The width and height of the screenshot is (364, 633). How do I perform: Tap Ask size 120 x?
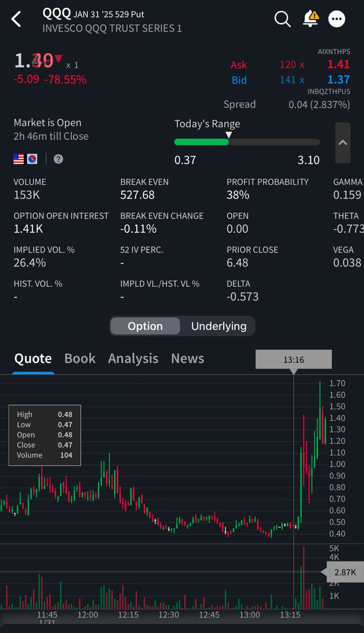point(292,64)
